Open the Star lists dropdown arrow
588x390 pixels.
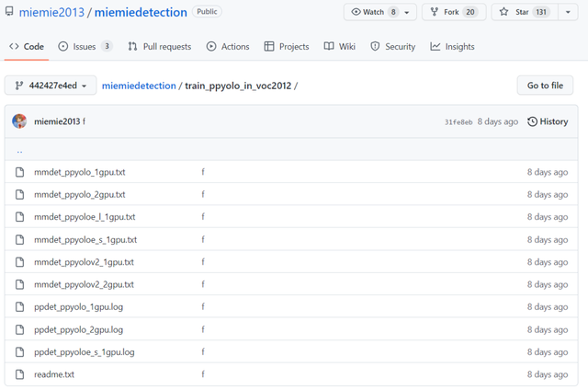568,12
